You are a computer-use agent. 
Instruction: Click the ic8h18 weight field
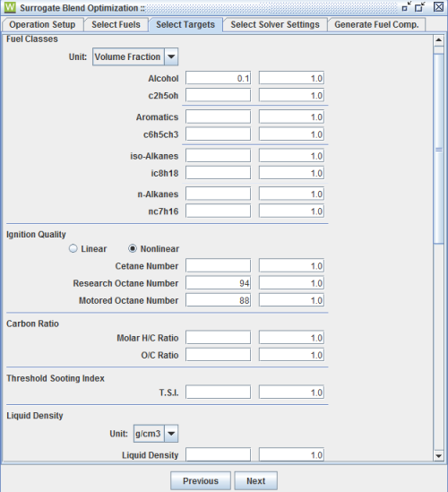(291, 173)
